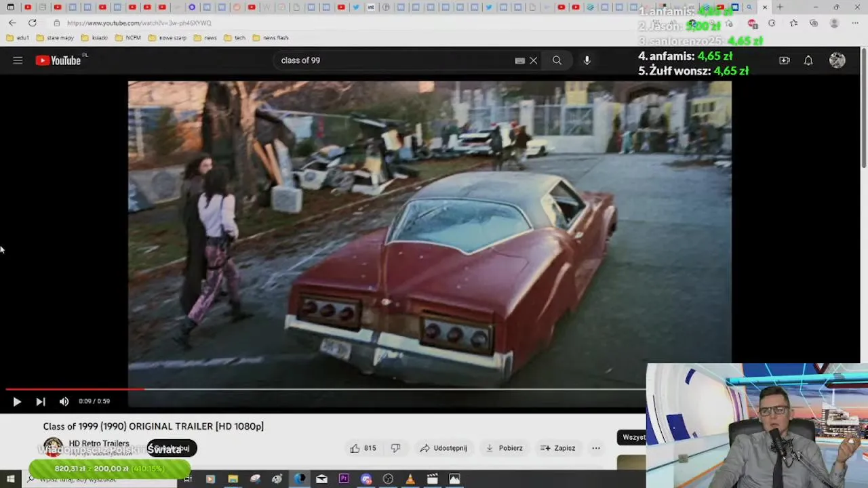Open the HD Retro Trailers channel name
Viewport: 868px width, 488px height.
coord(99,443)
